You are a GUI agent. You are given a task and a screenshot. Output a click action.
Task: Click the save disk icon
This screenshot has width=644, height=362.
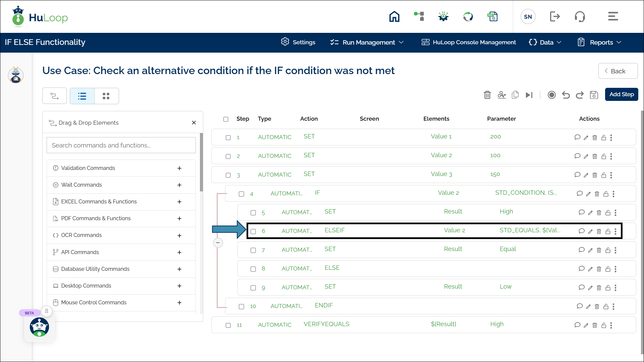[594, 95]
